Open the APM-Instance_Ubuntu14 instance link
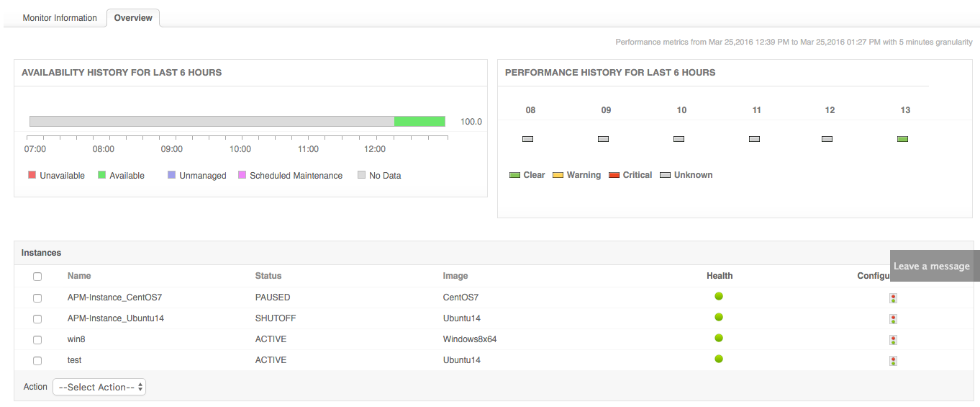The height and width of the screenshot is (407, 980). (x=116, y=318)
